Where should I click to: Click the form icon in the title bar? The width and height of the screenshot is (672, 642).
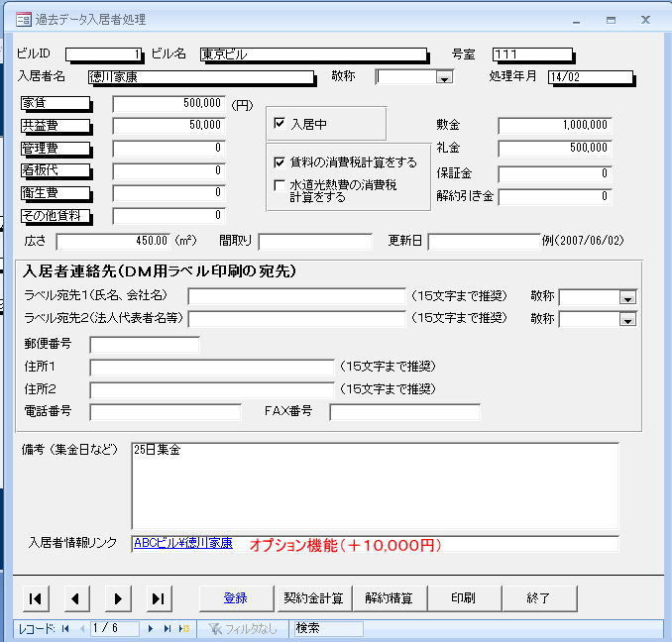[x=24, y=20]
